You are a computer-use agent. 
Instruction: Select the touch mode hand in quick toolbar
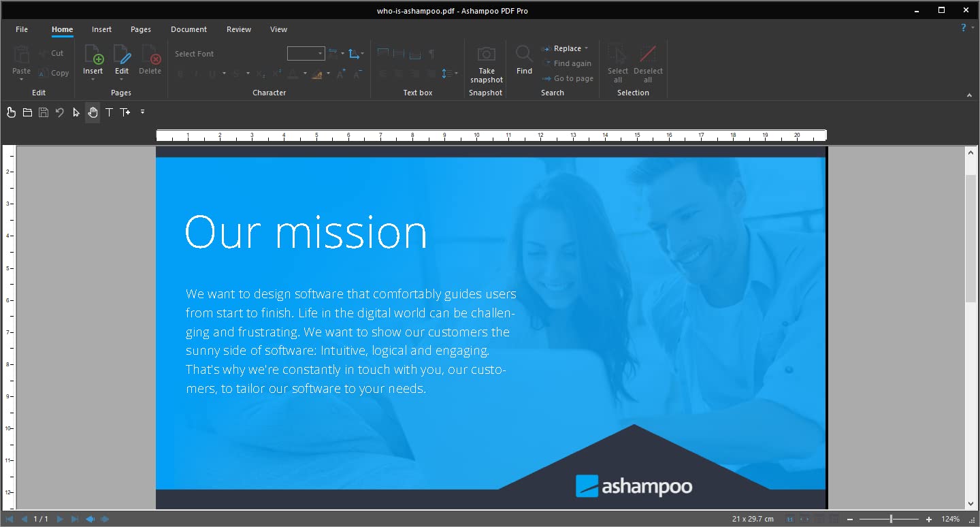(x=11, y=112)
